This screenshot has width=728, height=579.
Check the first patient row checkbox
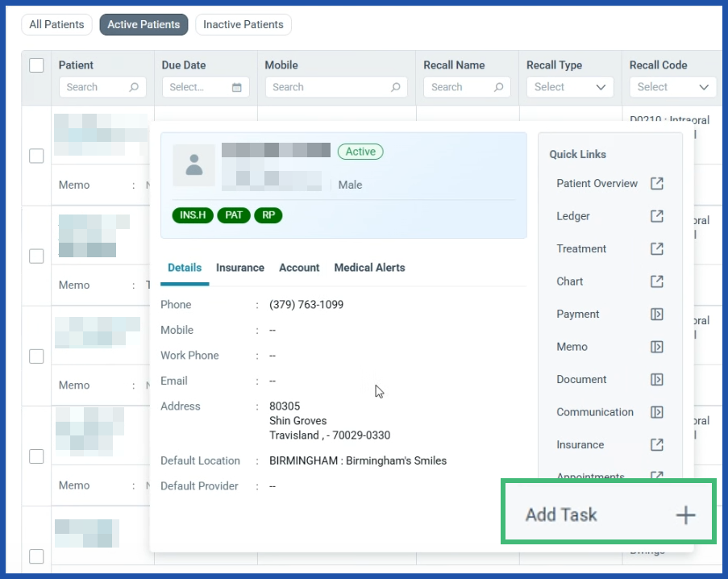[35, 156]
